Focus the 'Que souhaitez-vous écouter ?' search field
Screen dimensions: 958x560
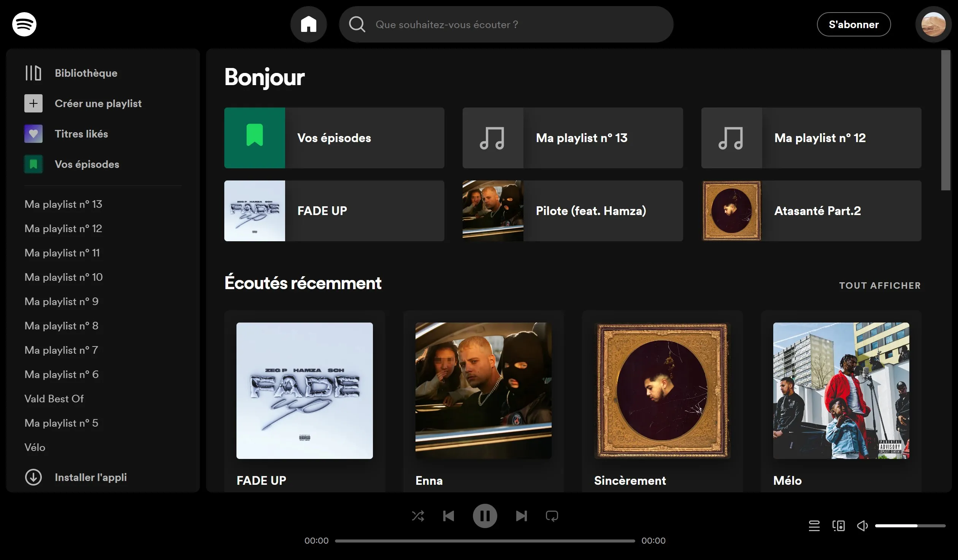[x=506, y=24]
